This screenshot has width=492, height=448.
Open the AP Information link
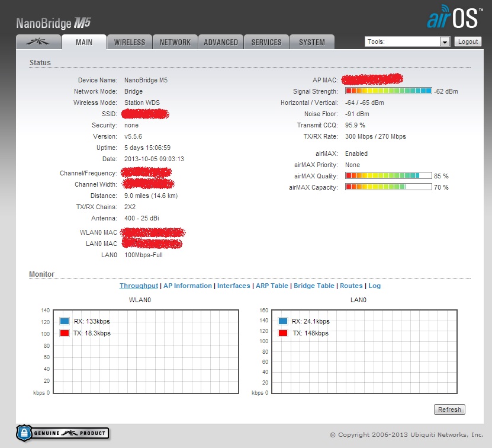click(x=188, y=286)
